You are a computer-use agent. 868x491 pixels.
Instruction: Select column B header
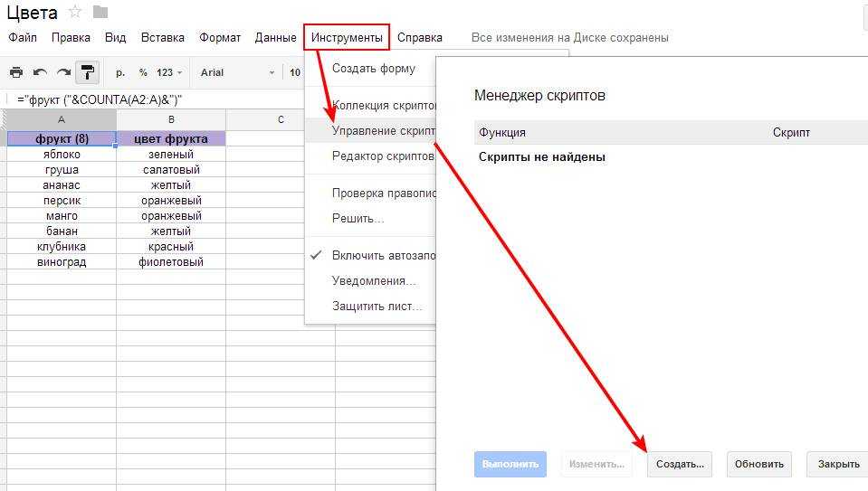(171, 119)
